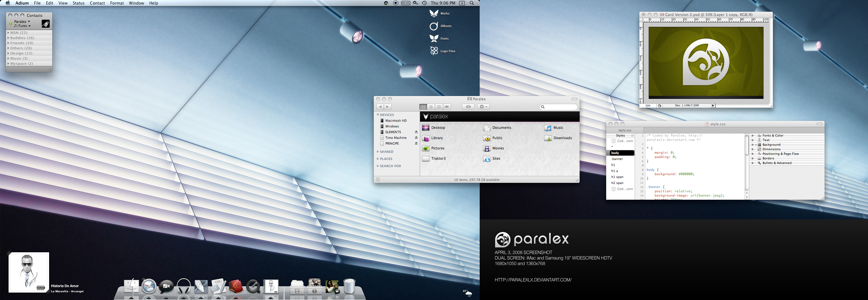Open the Adium application menu
Image resolution: width=868 pixels, height=300 pixels.
pos(22,3)
